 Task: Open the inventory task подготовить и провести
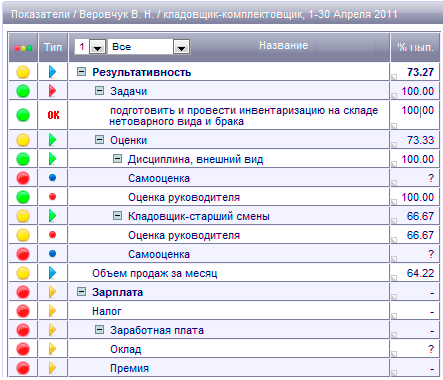[244, 116]
